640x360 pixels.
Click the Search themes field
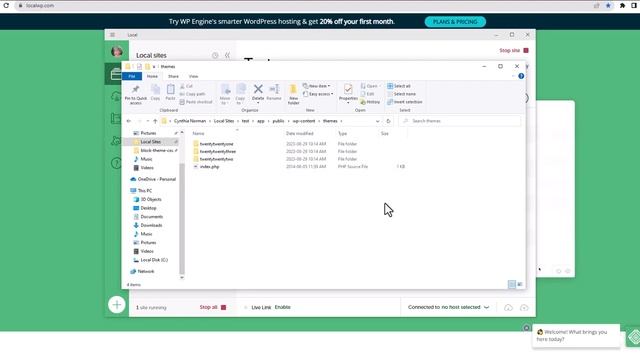pos(460,121)
